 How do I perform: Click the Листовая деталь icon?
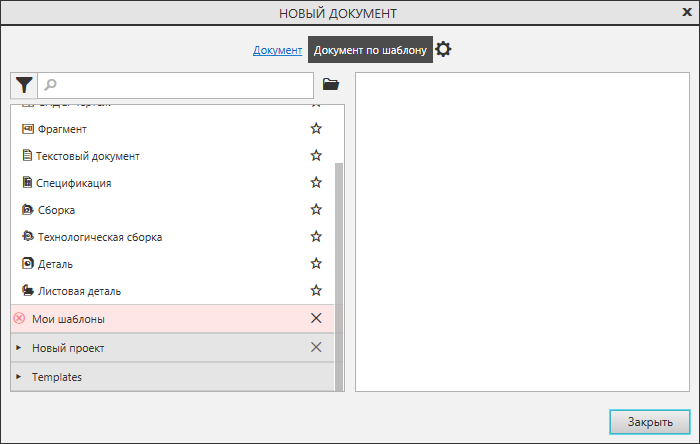(x=28, y=291)
